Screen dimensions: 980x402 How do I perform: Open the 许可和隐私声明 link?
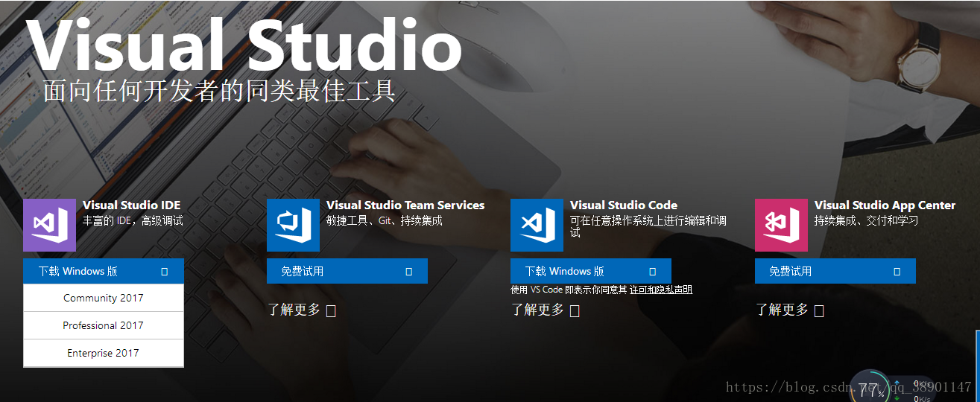point(661,290)
